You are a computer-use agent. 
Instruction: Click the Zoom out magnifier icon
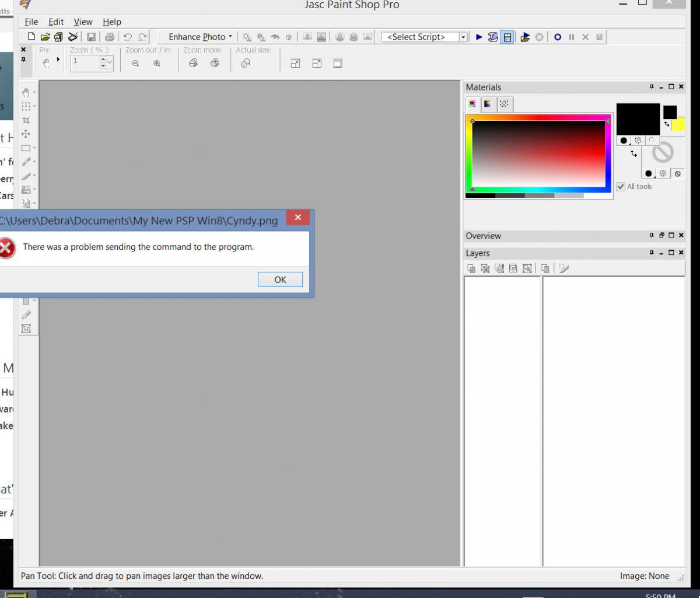[135, 64]
